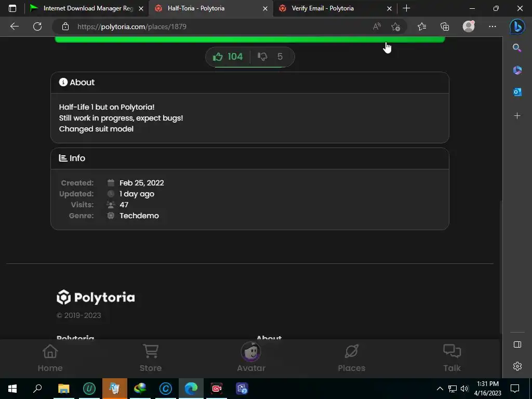Image resolution: width=532 pixels, height=399 pixels.
Task: Open a new browser tab
Action: 406,8
